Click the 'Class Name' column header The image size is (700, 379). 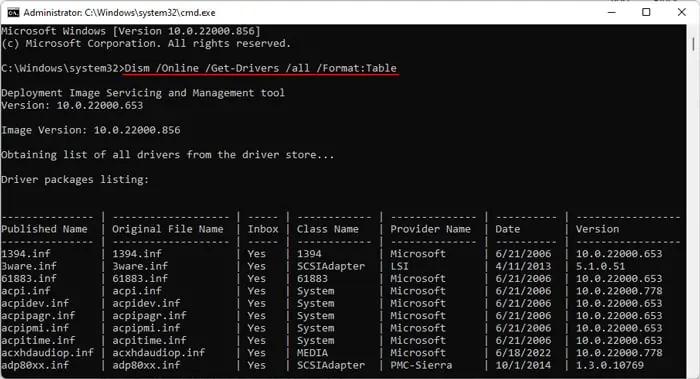tap(328, 229)
